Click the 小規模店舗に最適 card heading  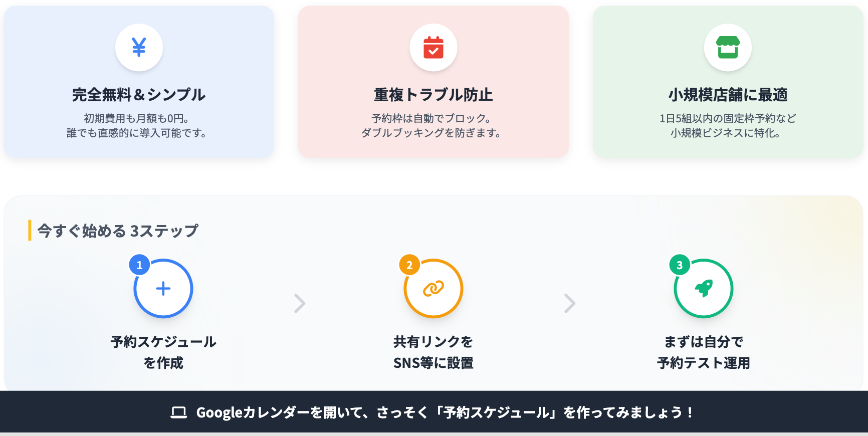coord(728,95)
